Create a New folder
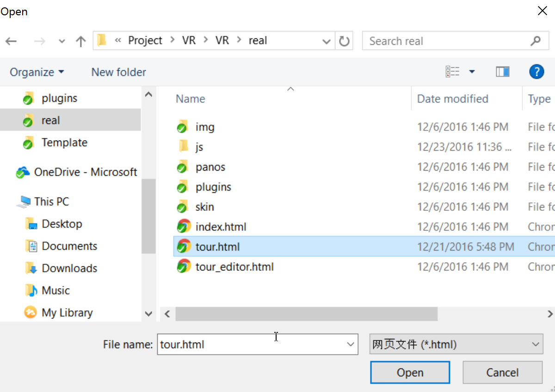The height and width of the screenshot is (392, 555). click(x=118, y=72)
